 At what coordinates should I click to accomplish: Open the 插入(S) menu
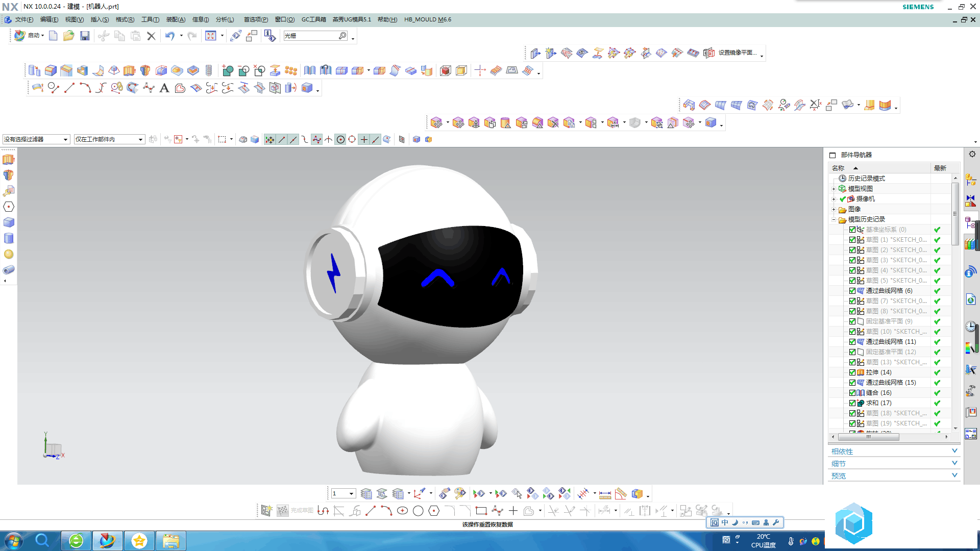point(100,19)
